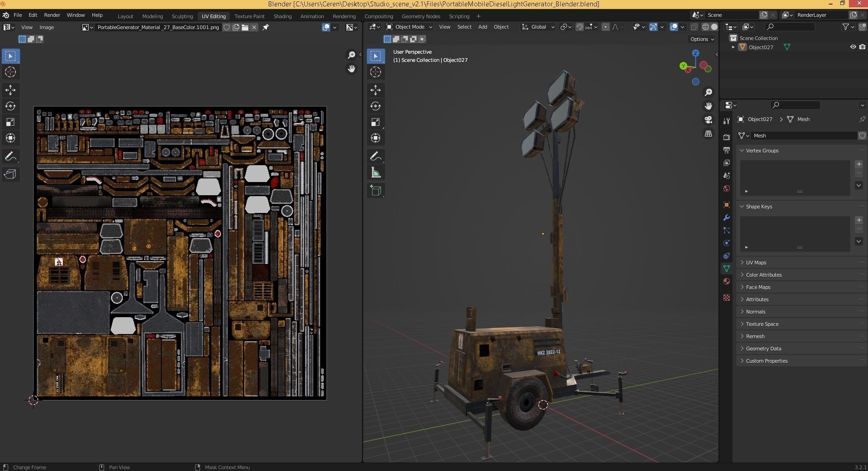This screenshot has height=471, width=868.
Task: Toggle overlays in 3D viewport
Action: click(x=674, y=27)
